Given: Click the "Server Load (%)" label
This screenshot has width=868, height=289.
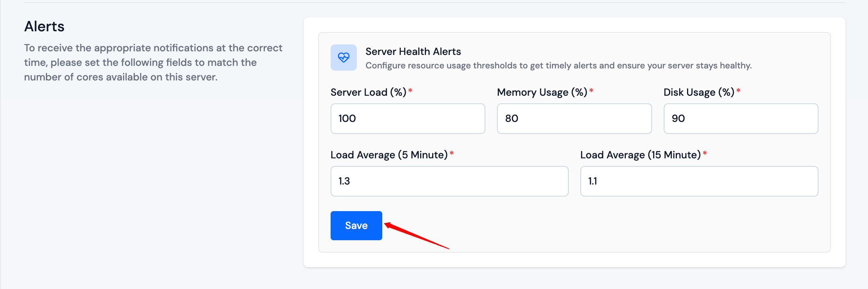Looking at the screenshot, I should (x=368, y=92).
